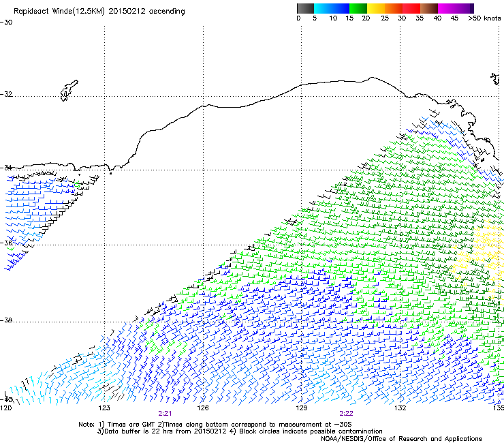Image resolution: width=504 pixels, height=443 pixels.
Task: Click the small island outline near -32
Action: coord(69,91)
